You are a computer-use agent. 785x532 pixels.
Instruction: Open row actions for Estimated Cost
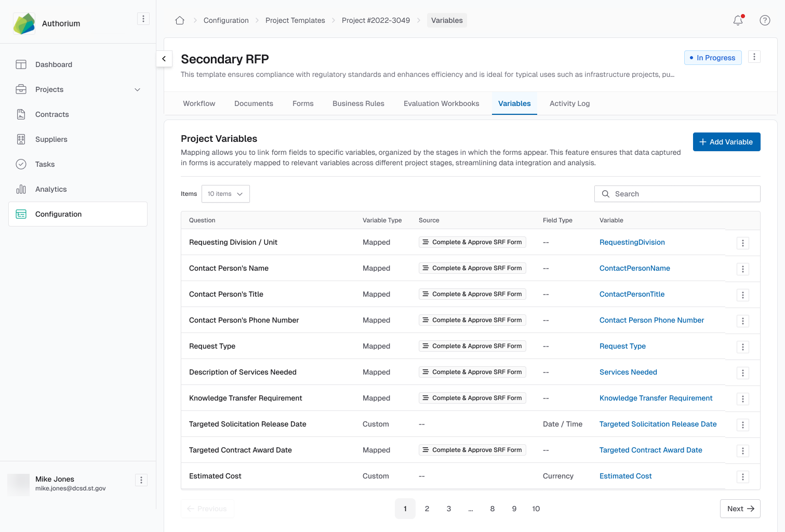point(742,476)
